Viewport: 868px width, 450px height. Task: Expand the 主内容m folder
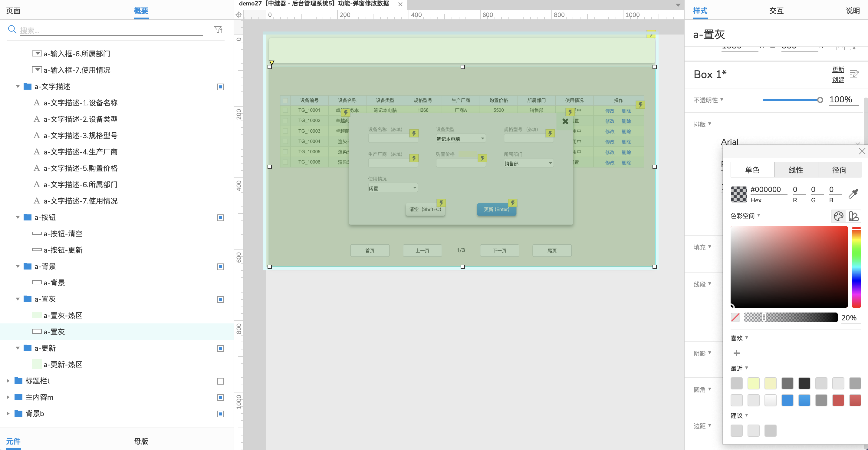pos(8,397)
